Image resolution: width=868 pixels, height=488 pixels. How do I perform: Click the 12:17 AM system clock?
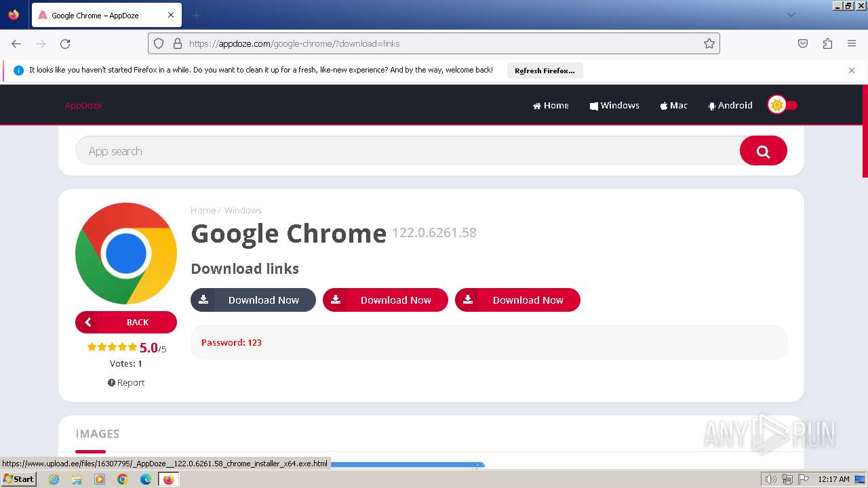(833, 479)
